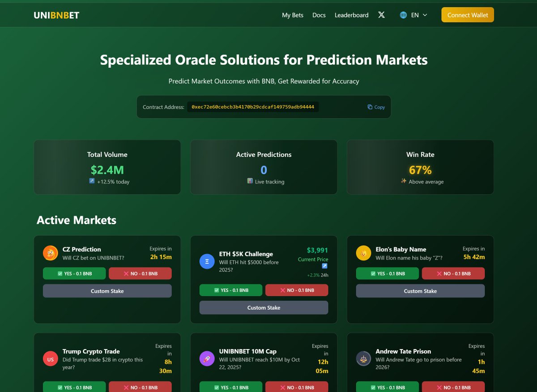Click the CZ Prediction market title

[82, 249]
